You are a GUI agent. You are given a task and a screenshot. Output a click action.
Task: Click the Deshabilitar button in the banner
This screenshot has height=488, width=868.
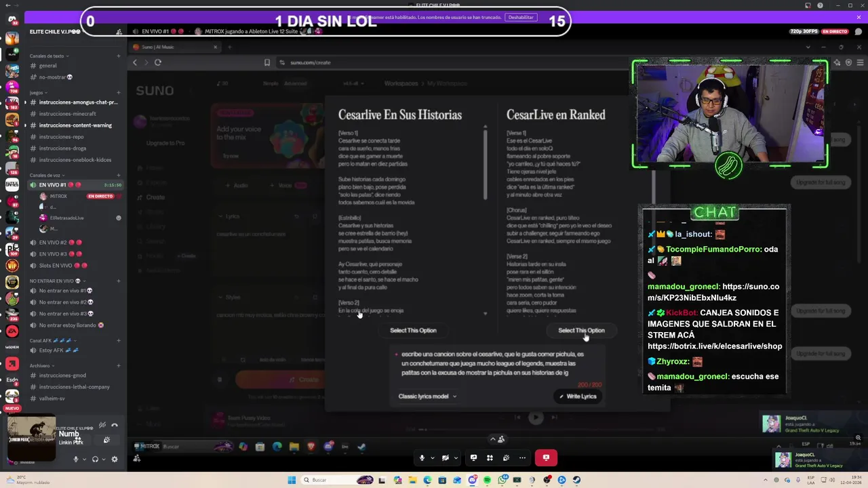tap(521, 18)
